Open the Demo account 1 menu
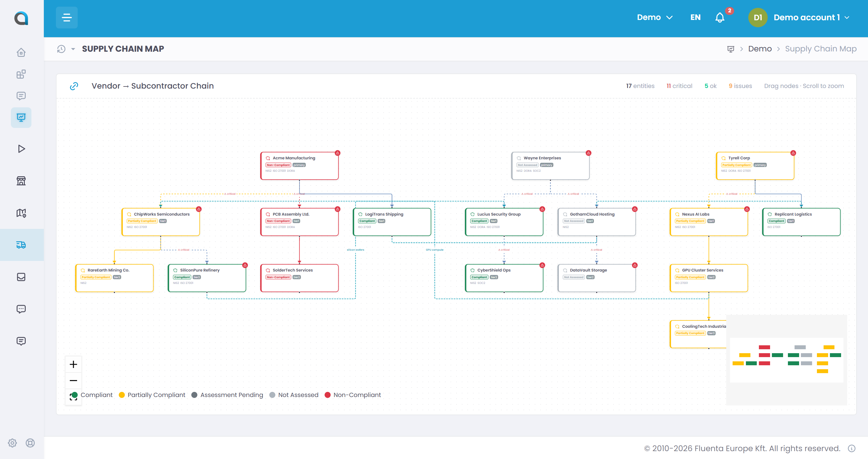The image size is (868, 459). pyautogui.click(x=811, y=18)
